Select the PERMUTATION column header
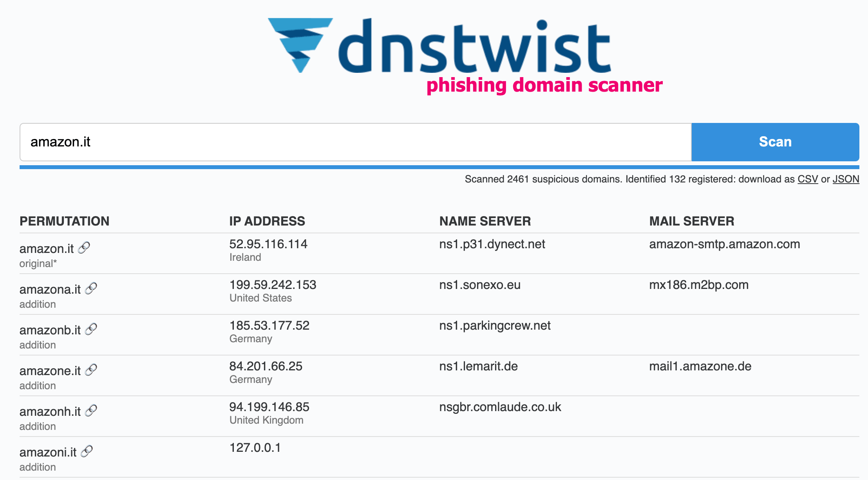Image resolution: width=868 pixels, height=480 pixels. pyautogui.click(x=65, y=221)
